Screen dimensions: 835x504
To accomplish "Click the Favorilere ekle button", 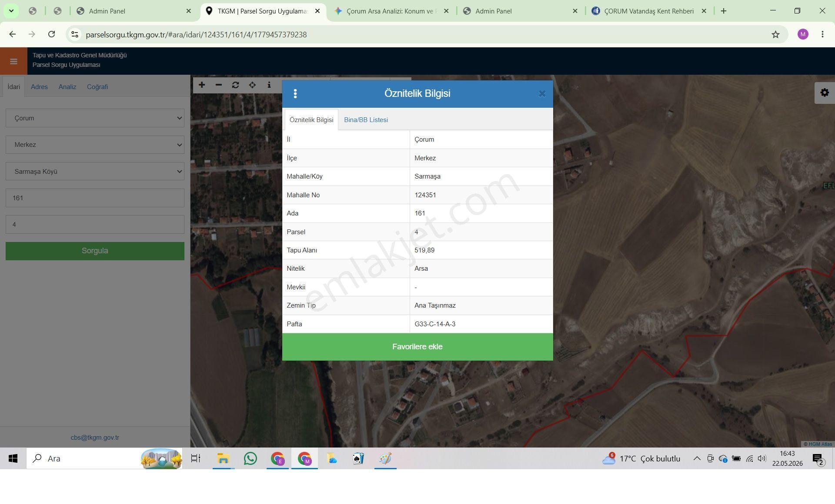I will (x=417, y=347).
